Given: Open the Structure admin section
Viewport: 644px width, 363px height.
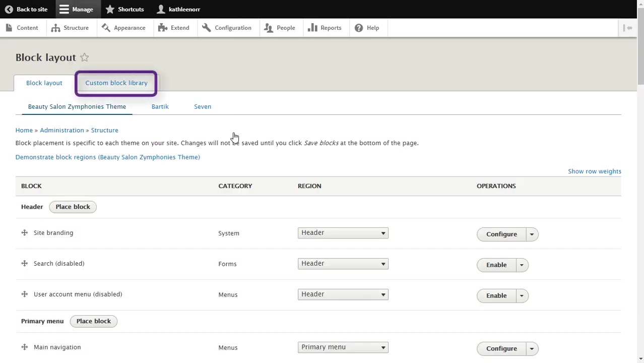Looking at the screenshot, I should tap(56, 28).
